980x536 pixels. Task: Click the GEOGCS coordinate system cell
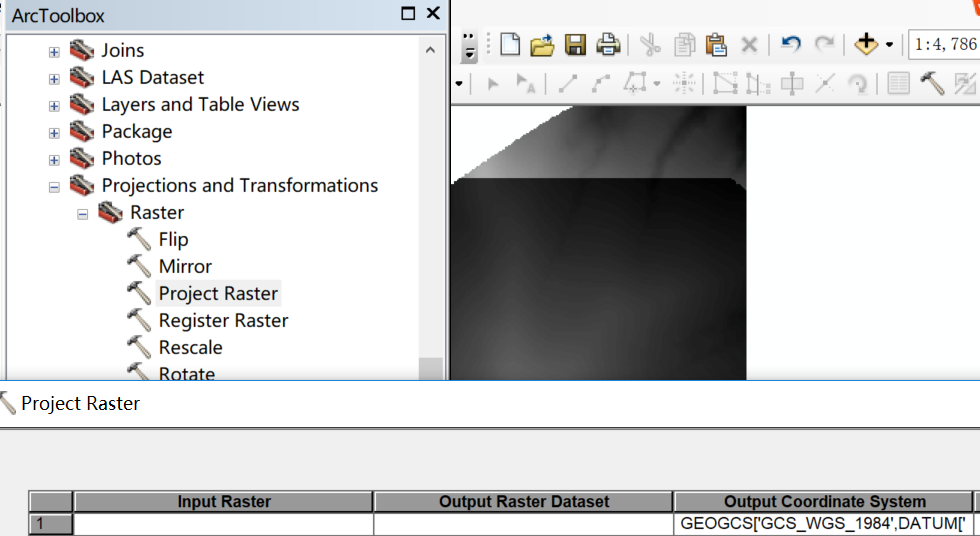pyautogui.click(x=824, y=524)
